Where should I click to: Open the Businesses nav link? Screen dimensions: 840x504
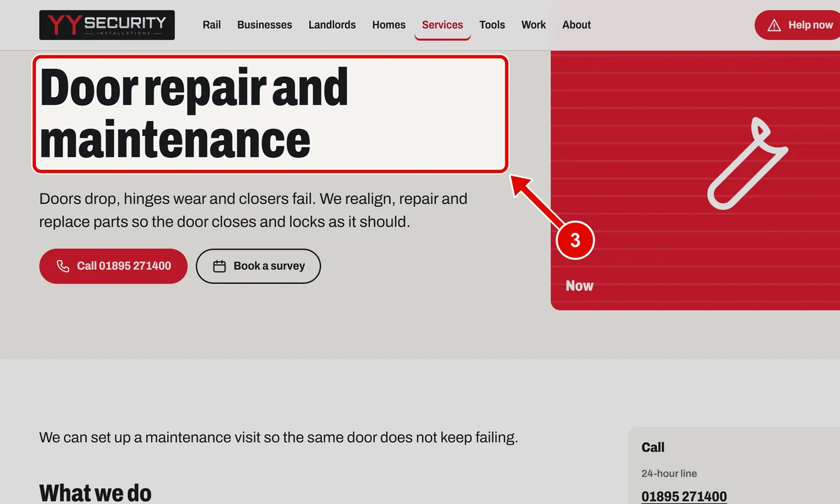click(265, 25)
